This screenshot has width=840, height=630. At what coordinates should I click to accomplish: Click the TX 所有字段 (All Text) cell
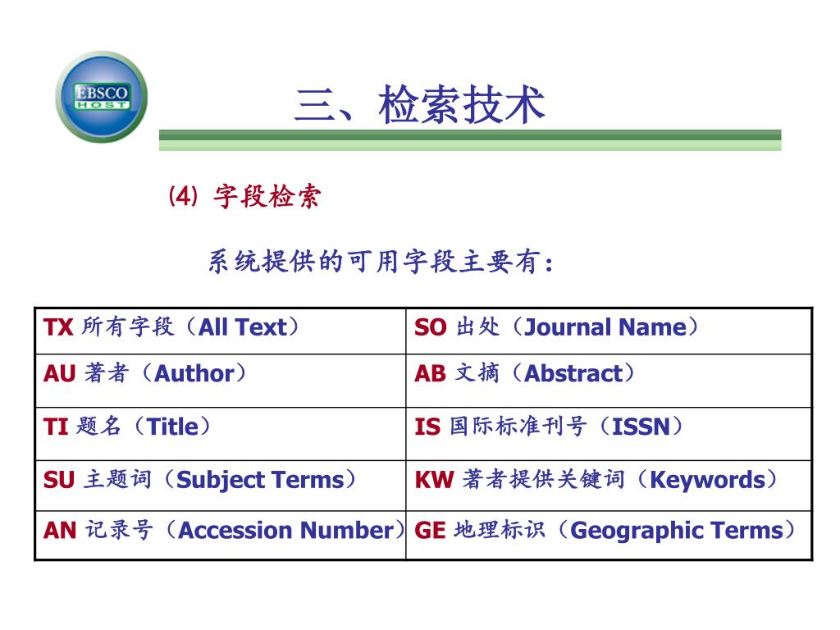click(221, 331)
